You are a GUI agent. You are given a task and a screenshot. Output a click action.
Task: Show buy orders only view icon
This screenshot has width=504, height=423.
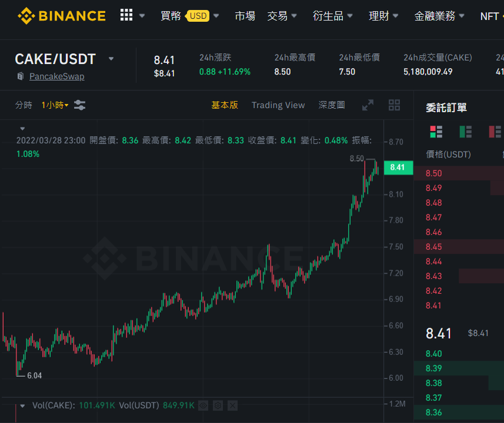click(x=465, y=132)
